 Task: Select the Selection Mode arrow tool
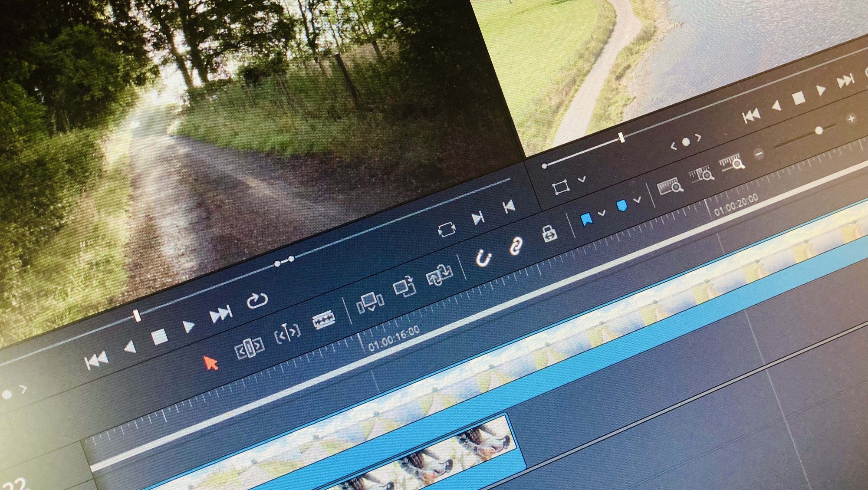[x=211, y=363]
